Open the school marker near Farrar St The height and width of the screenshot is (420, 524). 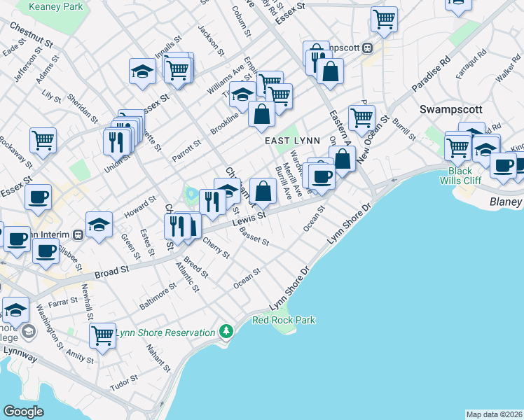coord(15,312)
